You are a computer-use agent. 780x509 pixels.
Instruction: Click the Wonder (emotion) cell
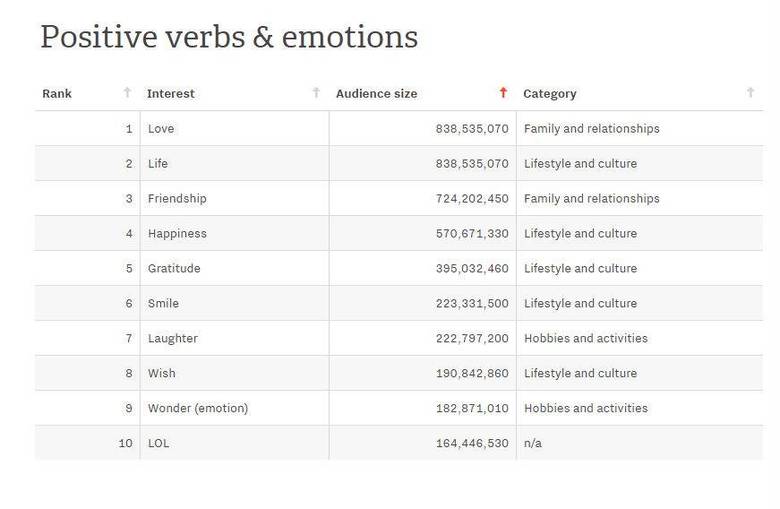click(198, 409)
